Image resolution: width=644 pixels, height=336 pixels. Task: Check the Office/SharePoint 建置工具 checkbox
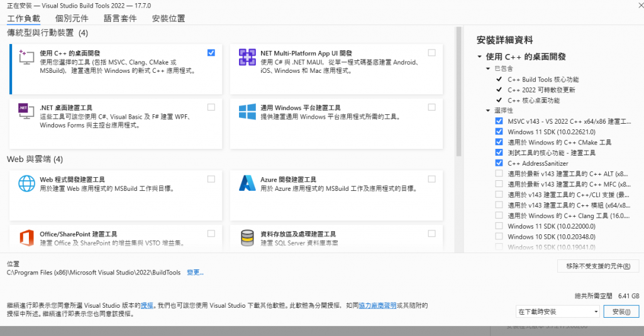(211, 234)
